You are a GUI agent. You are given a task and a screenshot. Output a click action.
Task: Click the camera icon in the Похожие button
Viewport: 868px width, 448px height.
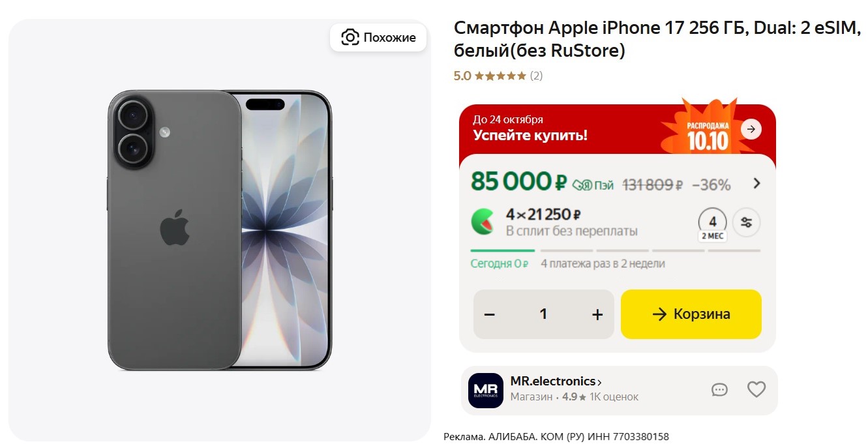(x=350, y=37)
